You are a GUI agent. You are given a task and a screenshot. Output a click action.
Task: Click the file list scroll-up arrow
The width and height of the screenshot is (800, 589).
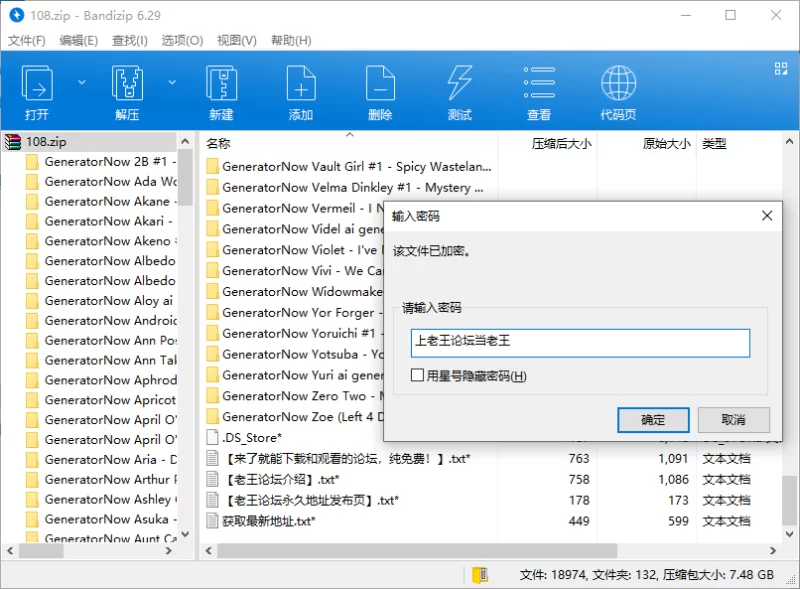789,141
